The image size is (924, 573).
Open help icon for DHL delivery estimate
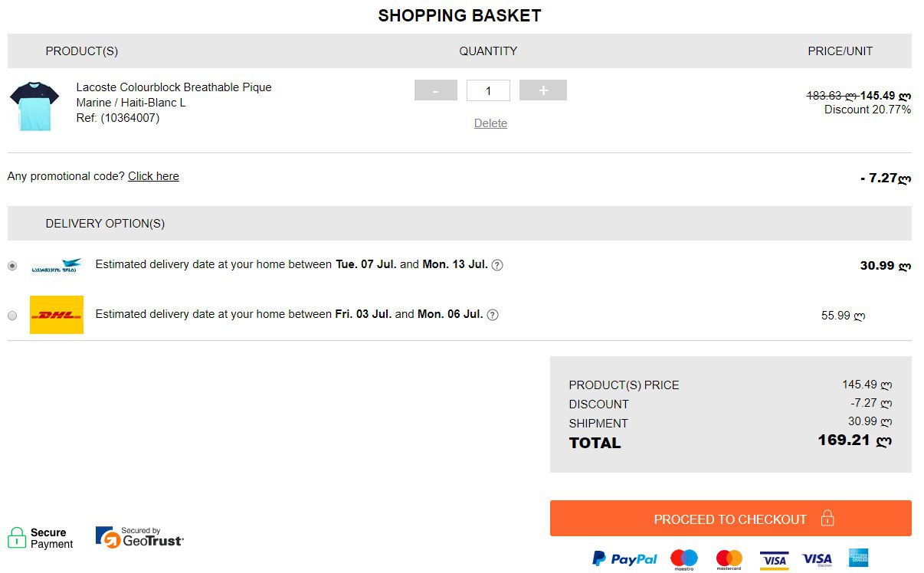493,315
